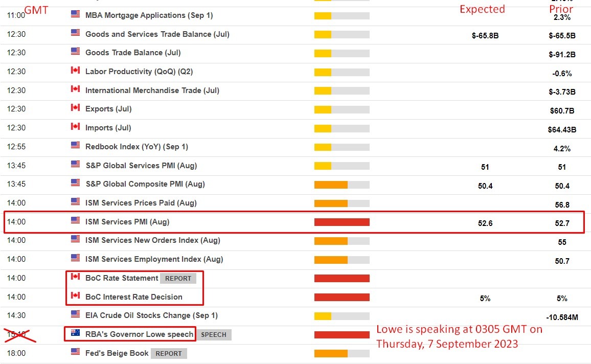Click the US flag next to Fed's Beige Book

76,353
